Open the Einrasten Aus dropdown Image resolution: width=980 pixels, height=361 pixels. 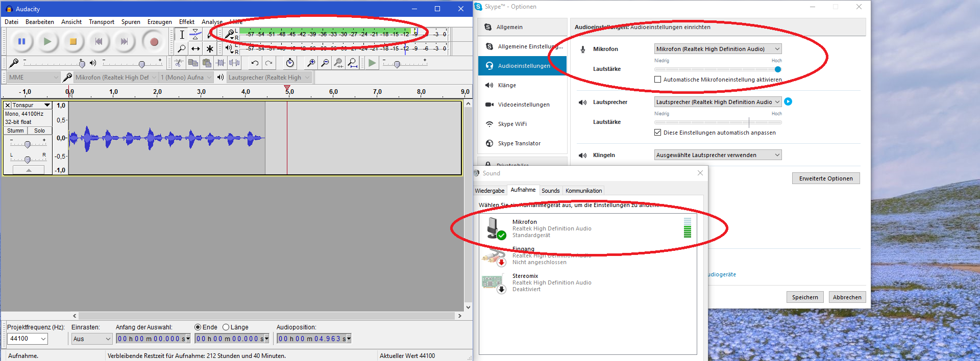click(92, 339)
